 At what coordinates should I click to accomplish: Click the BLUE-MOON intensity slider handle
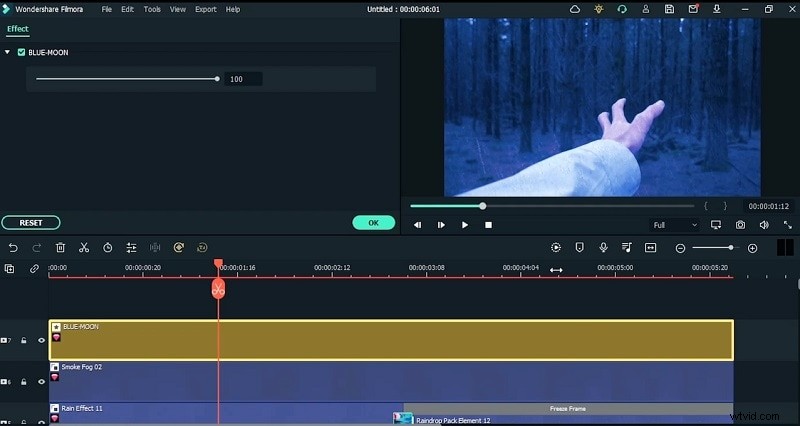(217, 78)
